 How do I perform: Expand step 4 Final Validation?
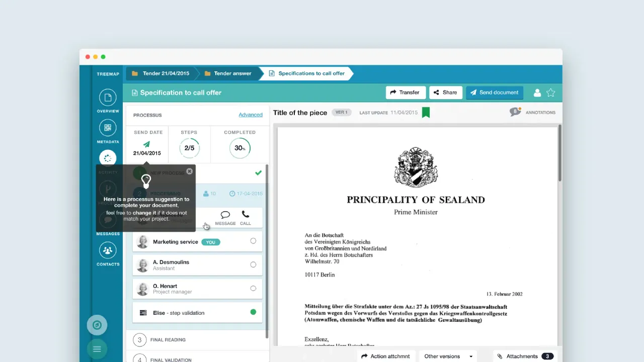[x=171, y=359]
